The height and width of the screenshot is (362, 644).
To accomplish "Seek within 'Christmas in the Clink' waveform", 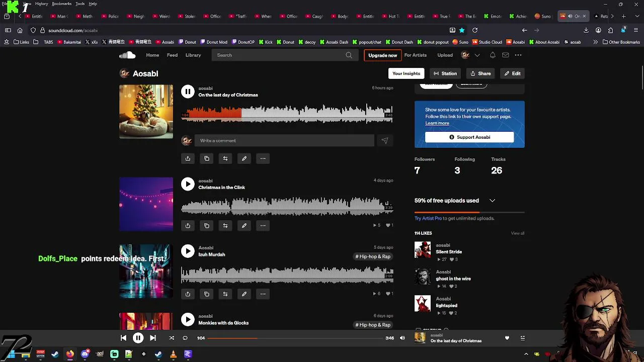I will click(x=287, y=207).
